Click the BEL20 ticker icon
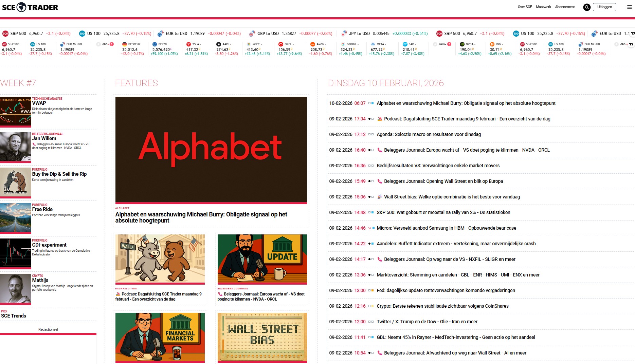Viewport: 635px width, 364px height. pyautogui.click(x=155, y=44)
